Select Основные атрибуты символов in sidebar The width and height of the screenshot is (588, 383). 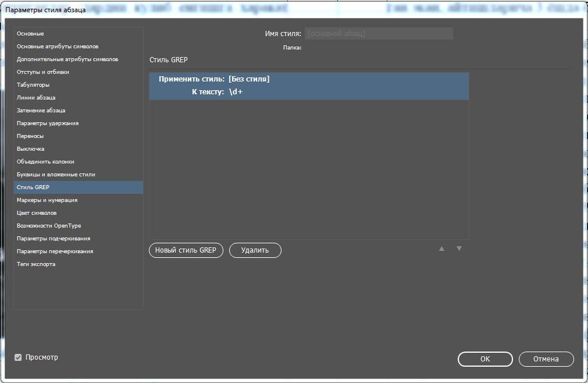tap(79, 47)
